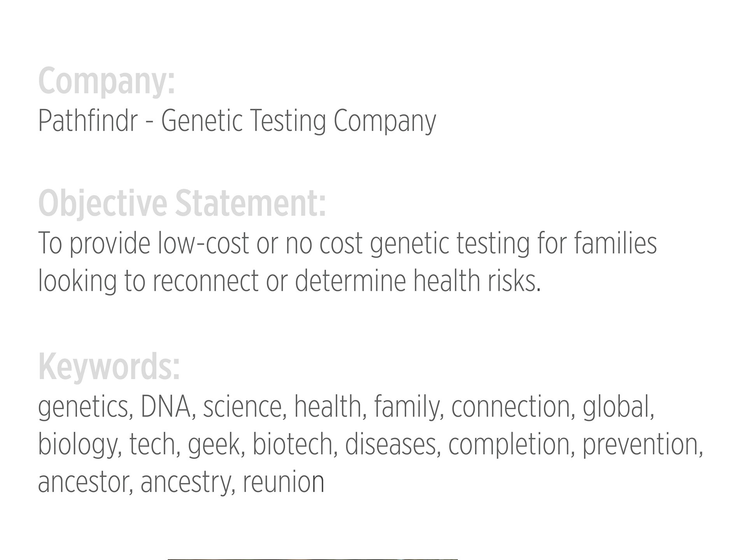
Task: Click the keyword "science"
Action: [x=242, y=407]
